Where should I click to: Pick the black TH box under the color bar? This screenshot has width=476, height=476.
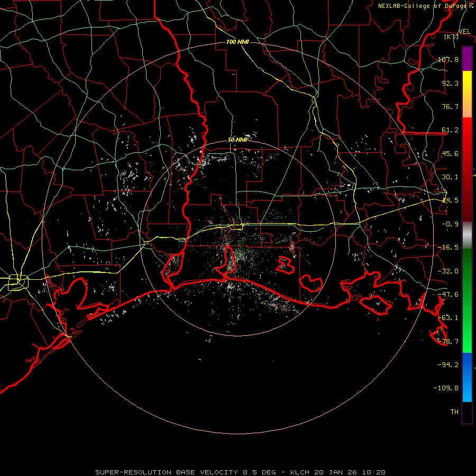tap(467, 413)
